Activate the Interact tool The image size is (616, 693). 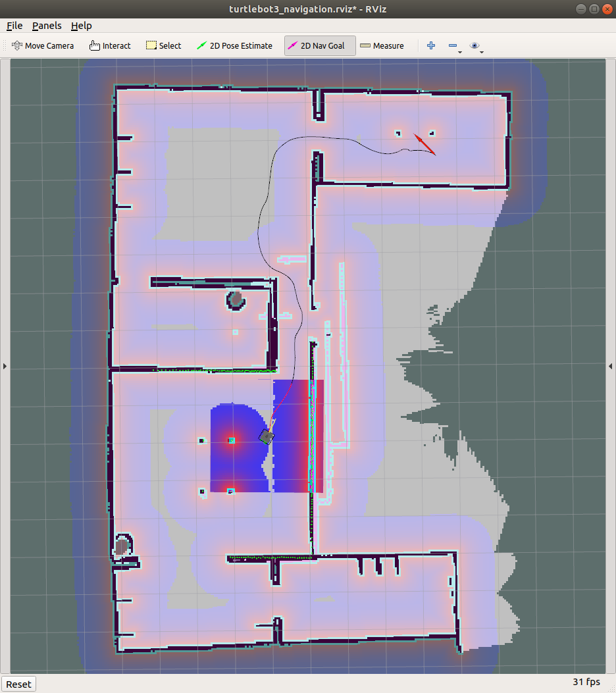point(110,45)
